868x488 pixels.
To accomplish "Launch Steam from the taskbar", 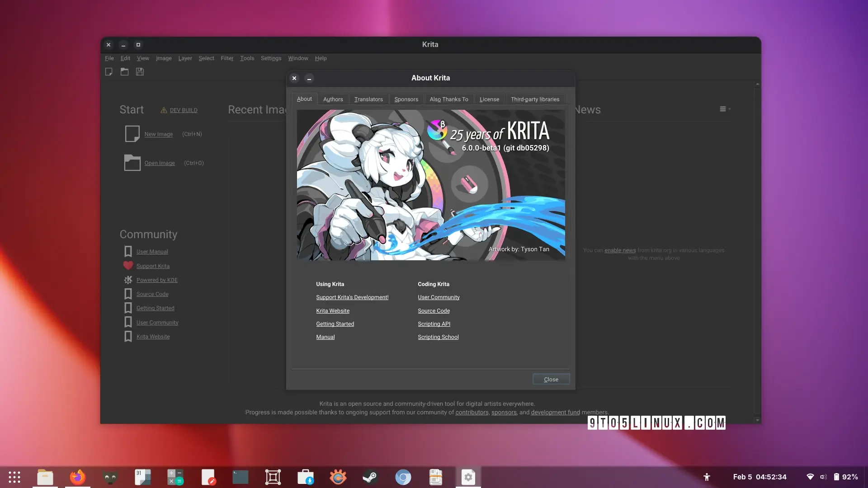I will tap(370, 477).
